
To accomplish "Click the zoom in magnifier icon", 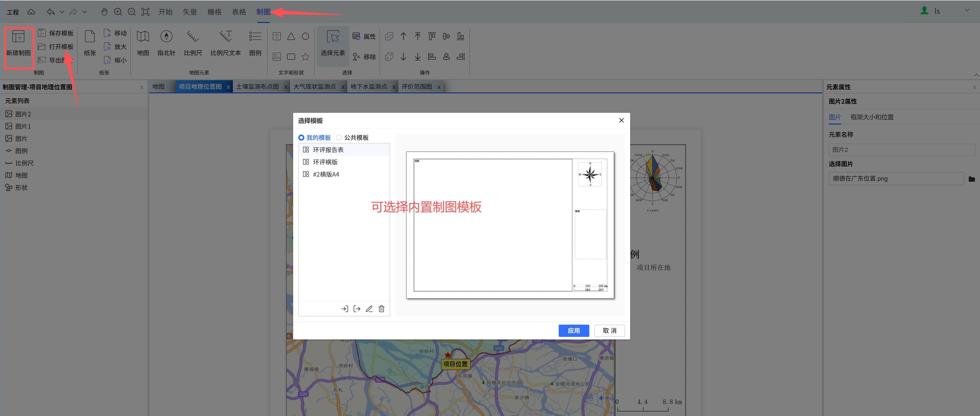I will (x=118, y=12).
